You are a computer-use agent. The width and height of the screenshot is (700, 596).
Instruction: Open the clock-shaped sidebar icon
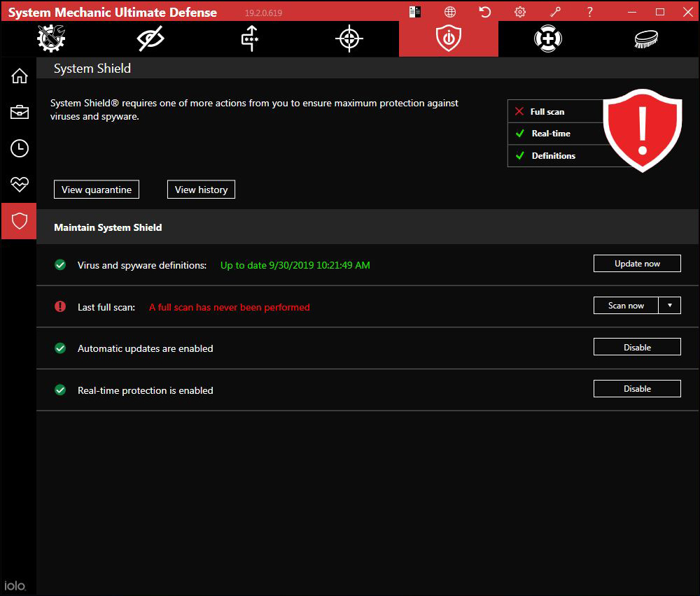(x=19, y=148)
